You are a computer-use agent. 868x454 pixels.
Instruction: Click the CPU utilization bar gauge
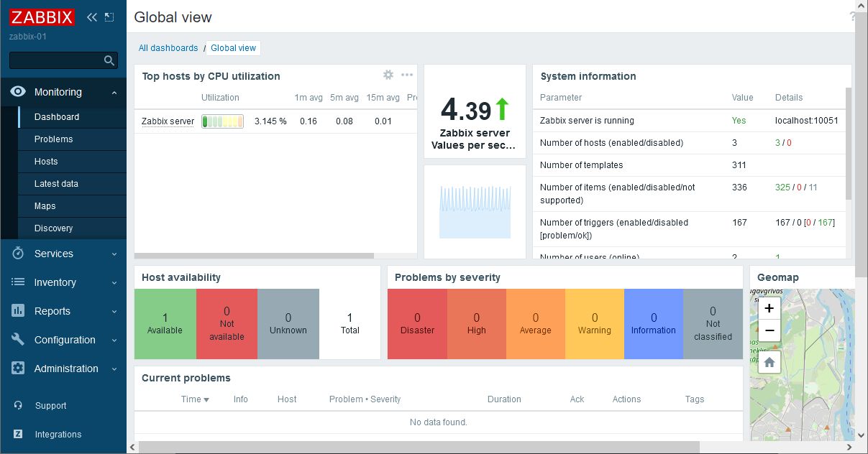coord(222,121)
